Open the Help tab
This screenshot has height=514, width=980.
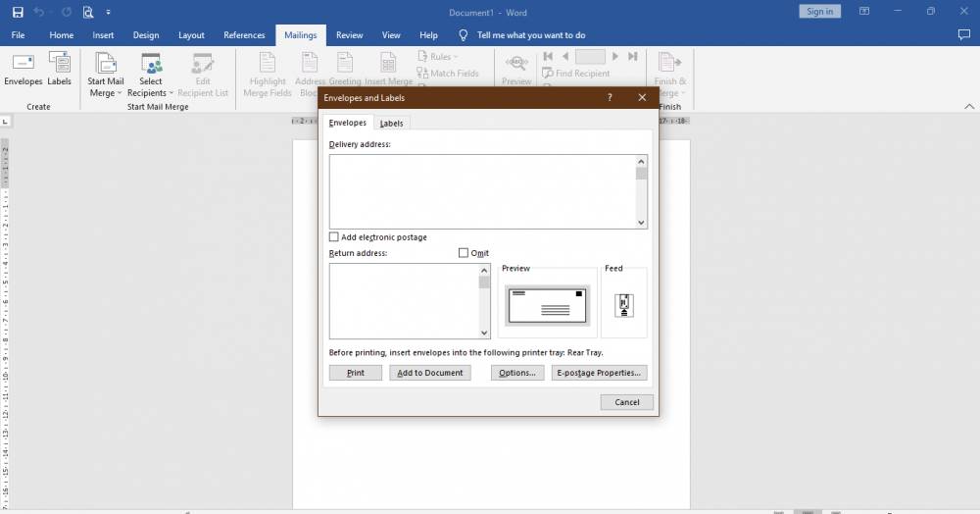point(429,35)
